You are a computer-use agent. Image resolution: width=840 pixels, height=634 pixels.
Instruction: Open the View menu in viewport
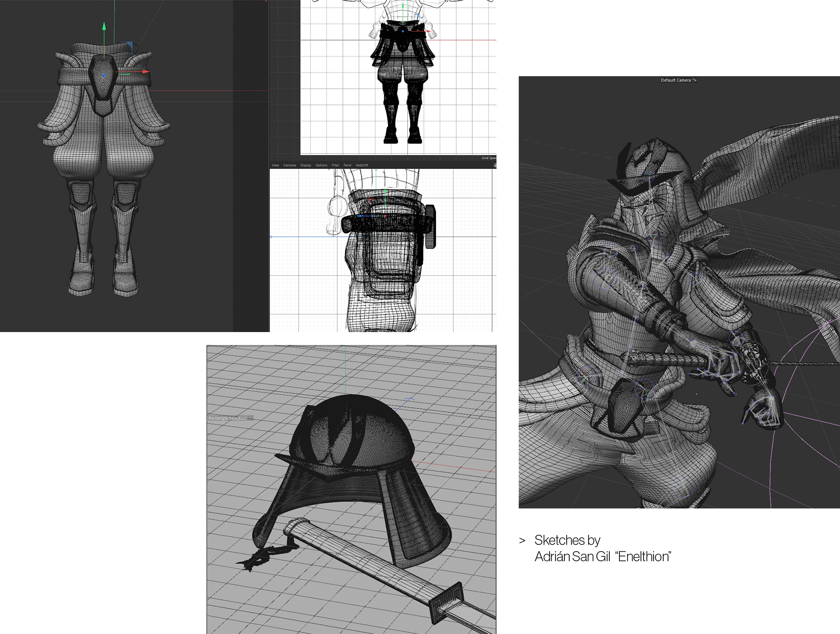[x=275, y=165]
